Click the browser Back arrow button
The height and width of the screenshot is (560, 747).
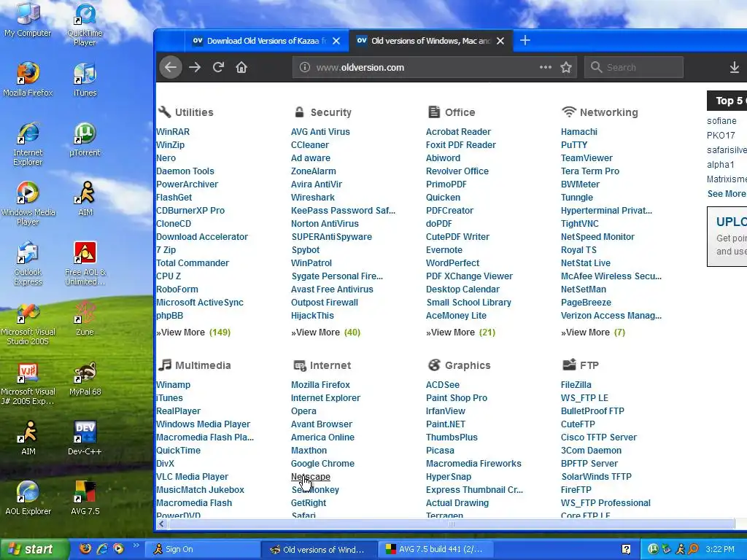pyautogui.click(x=171, y=67)
